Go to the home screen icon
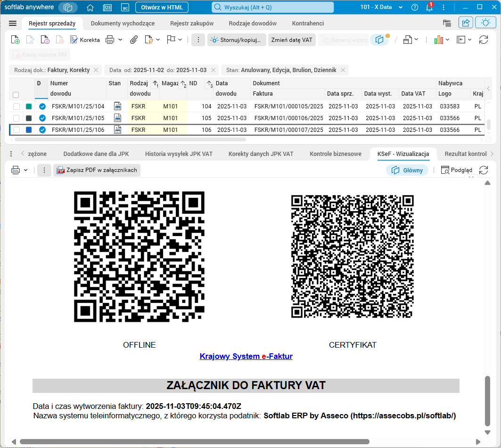501x448 pixels. [x=90, y=8]
